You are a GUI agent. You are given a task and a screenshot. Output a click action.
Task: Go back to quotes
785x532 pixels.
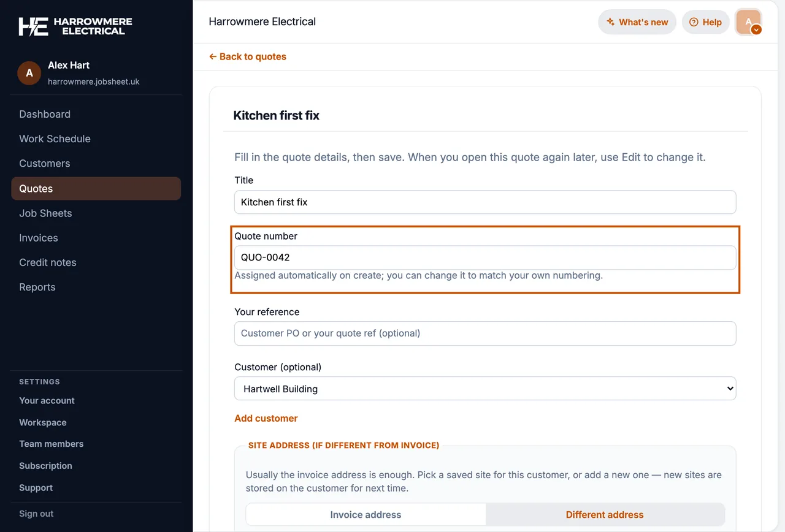click(248, 56)
